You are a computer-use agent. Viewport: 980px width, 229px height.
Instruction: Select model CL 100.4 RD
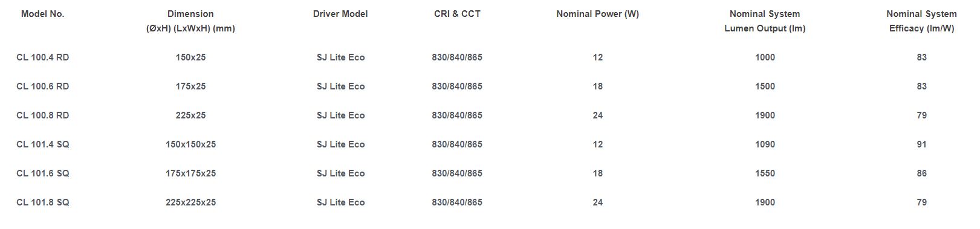point(42,57)
